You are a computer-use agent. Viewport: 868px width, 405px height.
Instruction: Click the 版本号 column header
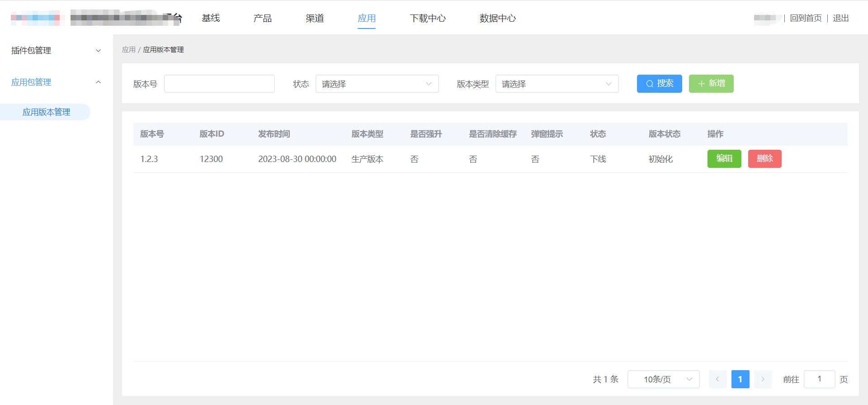152,134
